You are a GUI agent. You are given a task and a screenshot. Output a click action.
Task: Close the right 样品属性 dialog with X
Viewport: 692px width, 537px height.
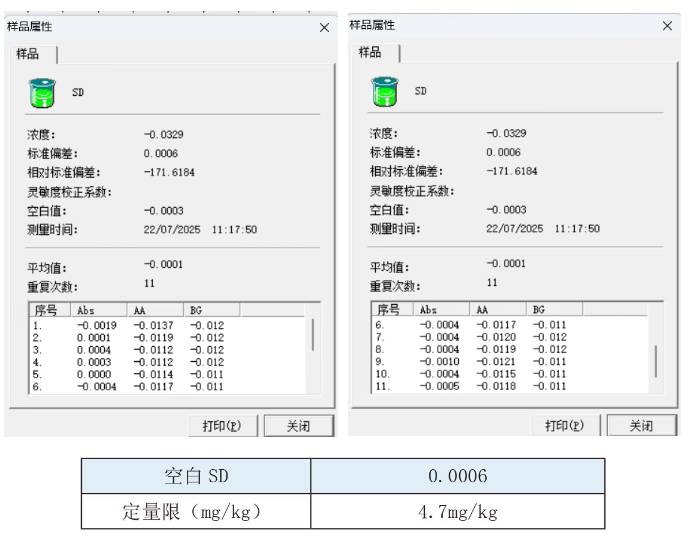pos(667,26)
